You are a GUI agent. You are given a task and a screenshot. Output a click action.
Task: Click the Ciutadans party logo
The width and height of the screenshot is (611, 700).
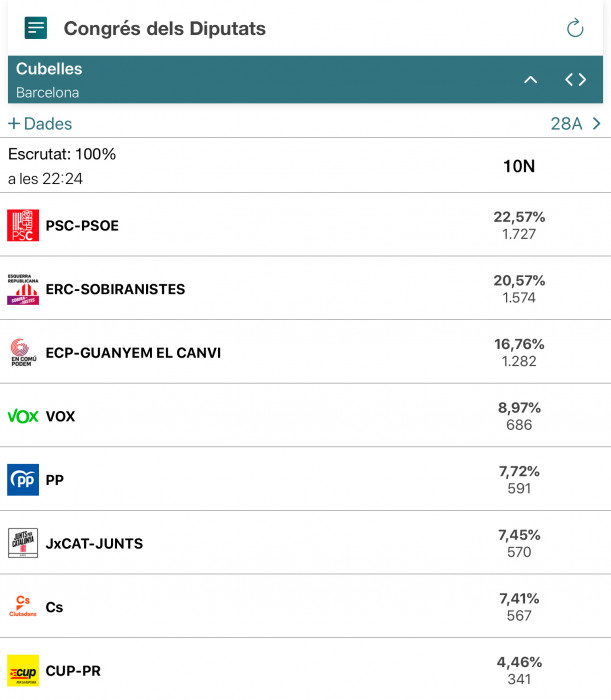(x=23, y=606)
